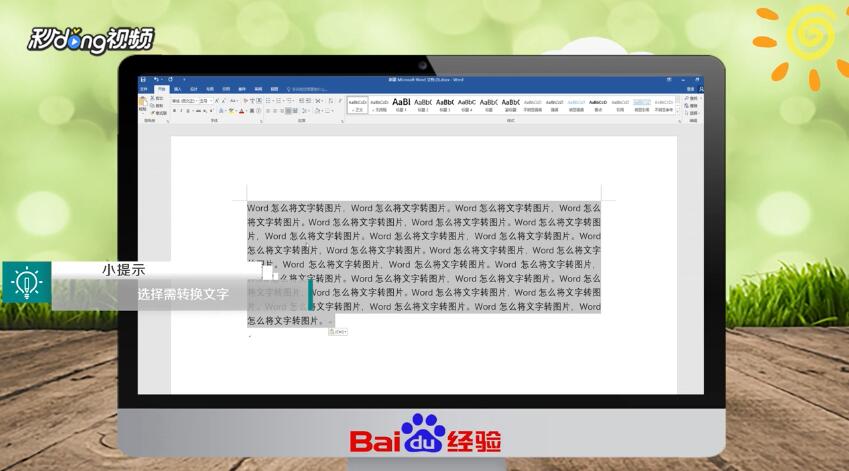Copy the selected text
The image size is (849, 471).
click(x=156, y=106)
